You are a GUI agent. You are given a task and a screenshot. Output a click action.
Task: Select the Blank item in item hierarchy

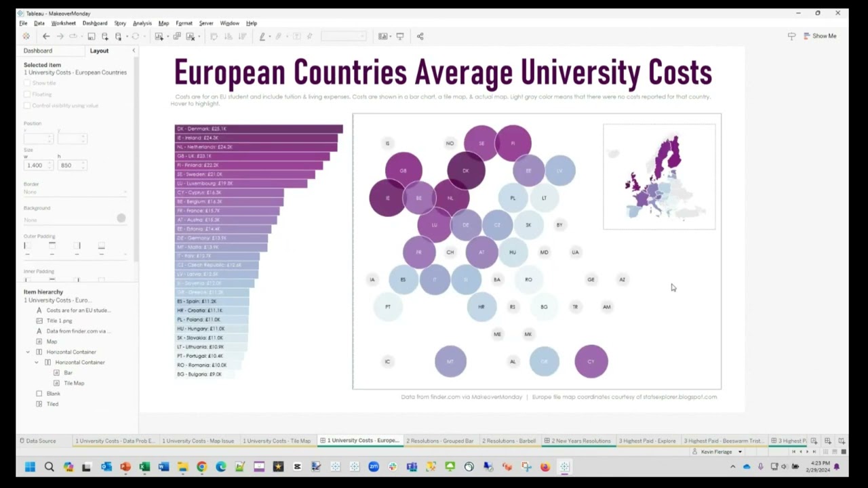coord(54,393)
